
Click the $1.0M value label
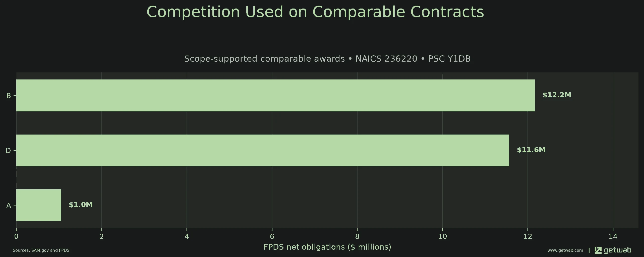tap(81, 205)
